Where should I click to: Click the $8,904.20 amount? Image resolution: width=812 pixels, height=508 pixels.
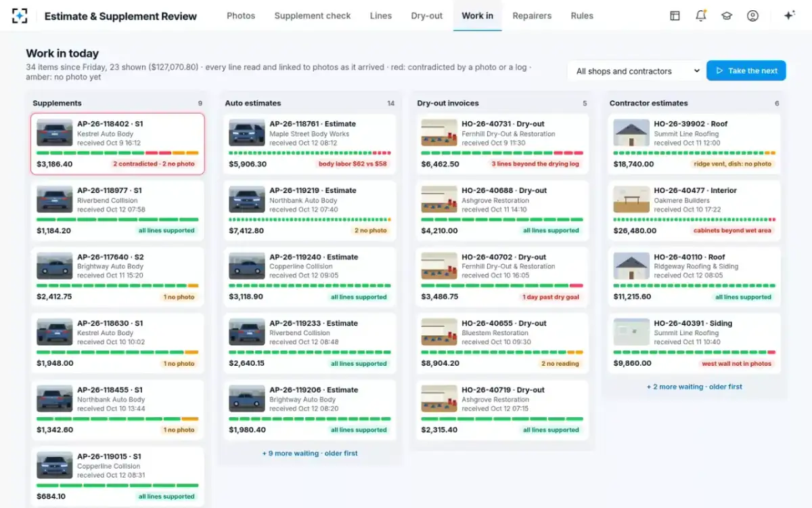pos(441,363)
